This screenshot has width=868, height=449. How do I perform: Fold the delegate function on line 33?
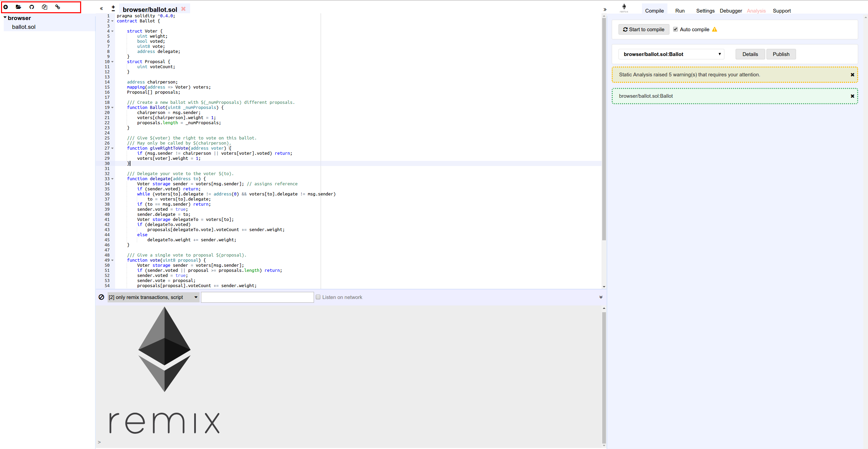[x=112, y=179]
